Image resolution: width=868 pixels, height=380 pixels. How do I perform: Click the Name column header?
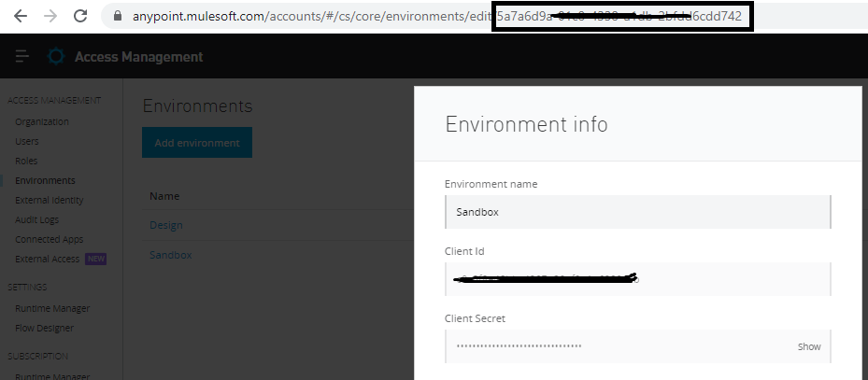point(164,196)
